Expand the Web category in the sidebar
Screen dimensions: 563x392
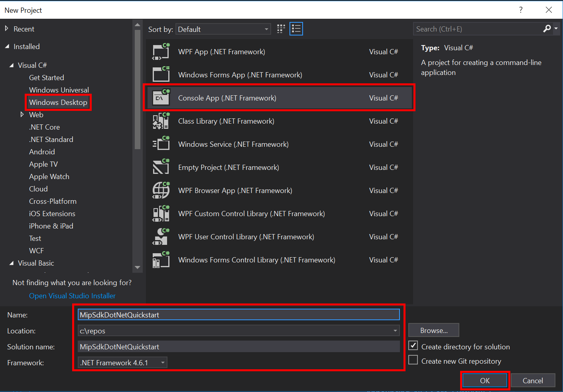coord(23,114)
